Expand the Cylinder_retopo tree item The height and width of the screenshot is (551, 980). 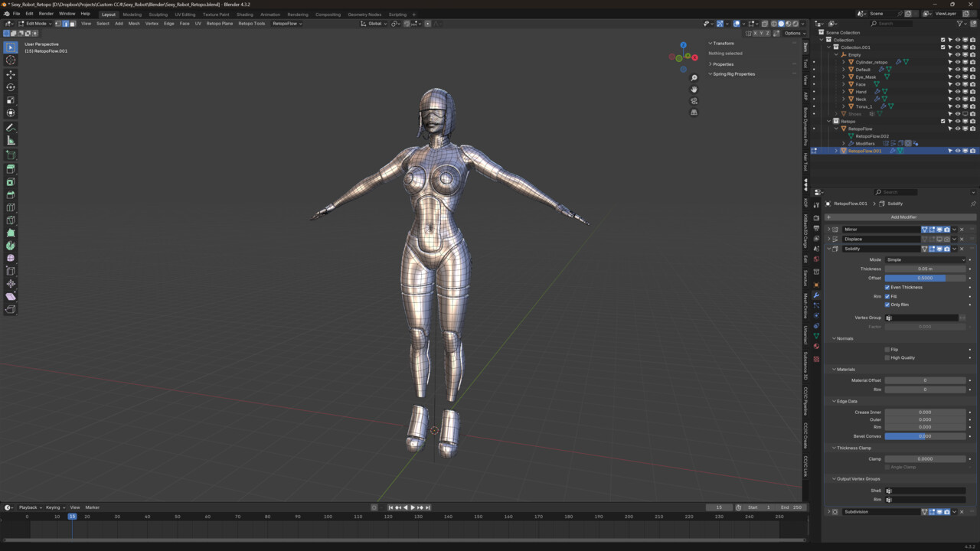843,62
